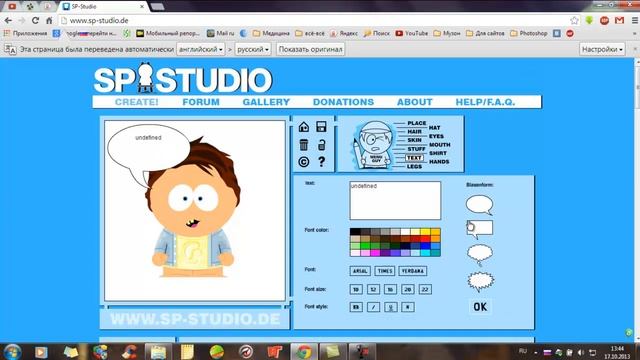Open the Photoshop bookmarks folder
640x360 pixels.
pyautogui.click(x=529, y=33)
